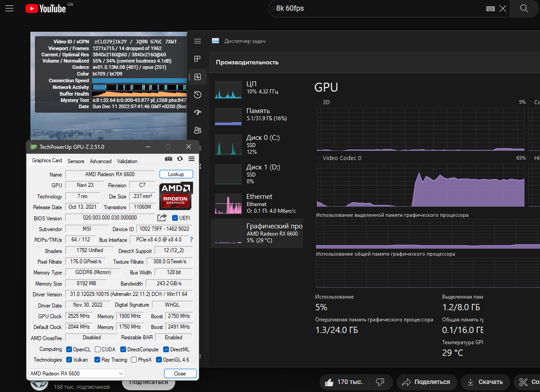Refresh GPU-Z data with the refresh icon
540x392 pixels.
tap(180, 159)
